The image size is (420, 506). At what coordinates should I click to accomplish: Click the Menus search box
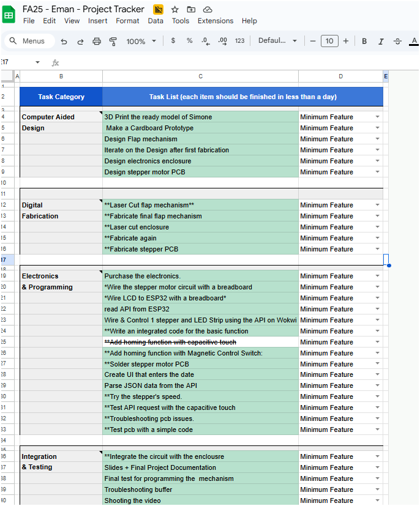click(30, 41)
